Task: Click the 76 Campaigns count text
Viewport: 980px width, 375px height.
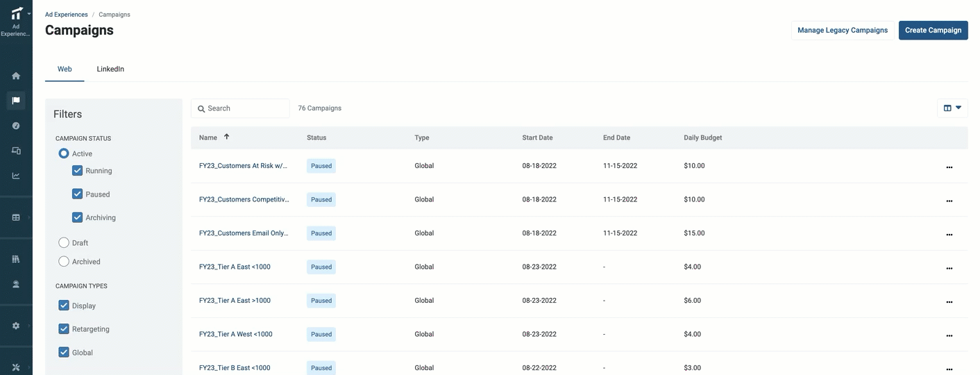Action: point(319,108)
